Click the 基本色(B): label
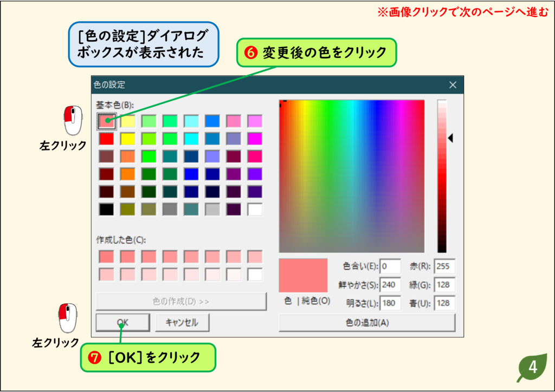Image resolution: width=555 pixels, height=392 pixels. coord(115,105)
